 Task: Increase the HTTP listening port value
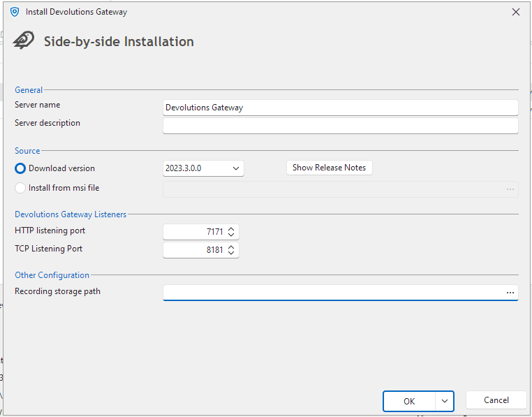[231, 229]
